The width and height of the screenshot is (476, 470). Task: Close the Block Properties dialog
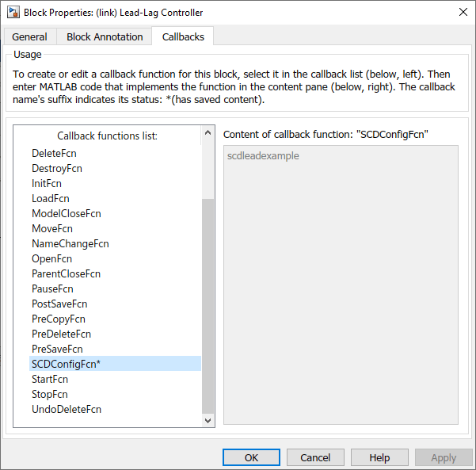[x=463, y=12]
